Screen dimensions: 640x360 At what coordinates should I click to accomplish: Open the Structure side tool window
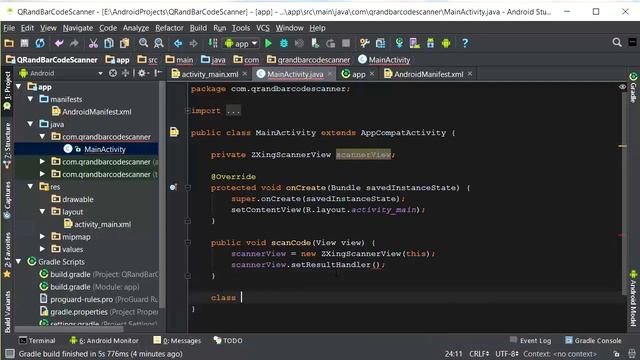click(x=7, y=146)
